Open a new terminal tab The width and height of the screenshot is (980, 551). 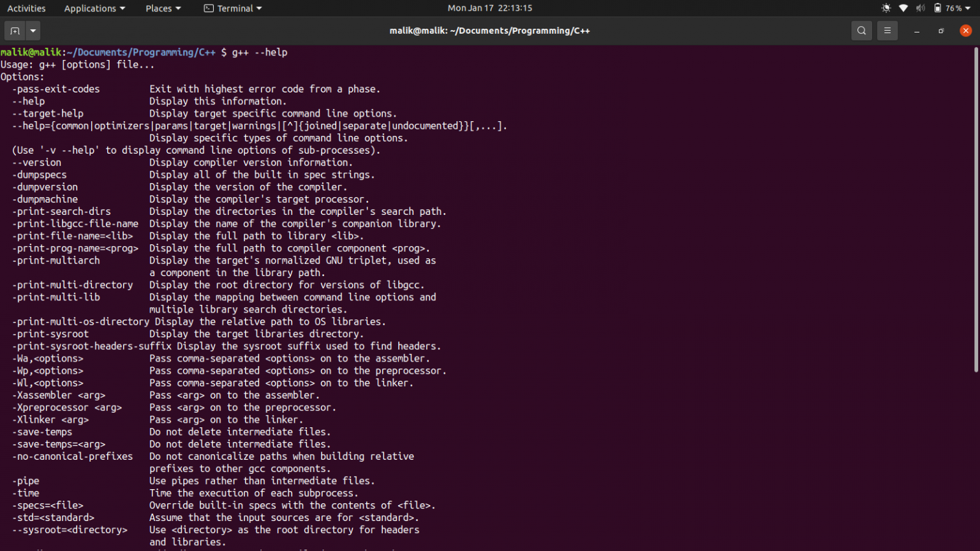click(x=15, y=31)
